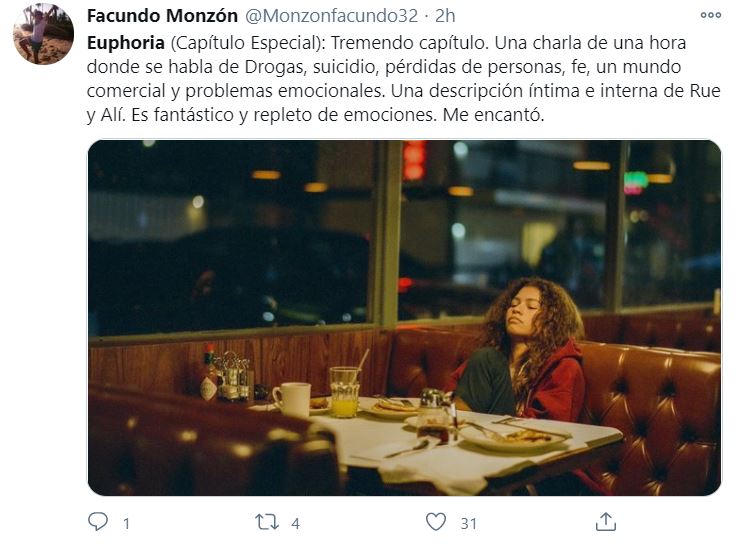Expand the three-dot more options menu
Image resolution: width=740 pixels, height=546 pixels.
pyautogui.click(x=711, y=15)
